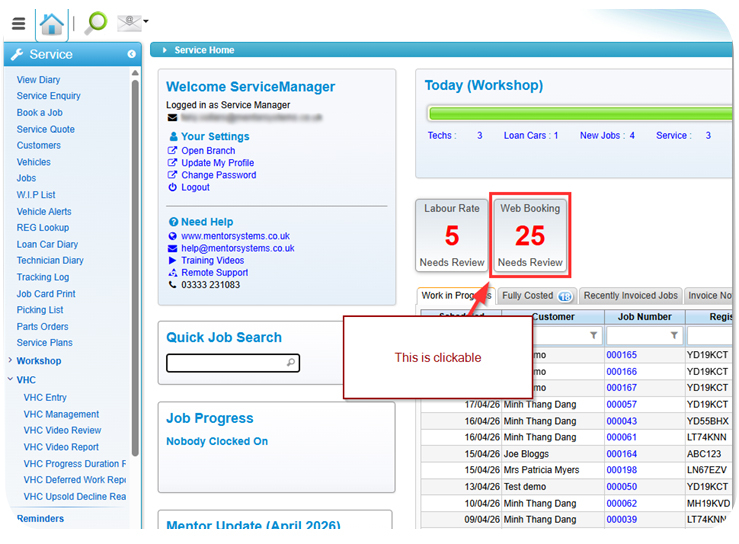Click the Quick Job Search magnifier icon
The height and width of the screenshot is (544, 739).
click(290, 363)
